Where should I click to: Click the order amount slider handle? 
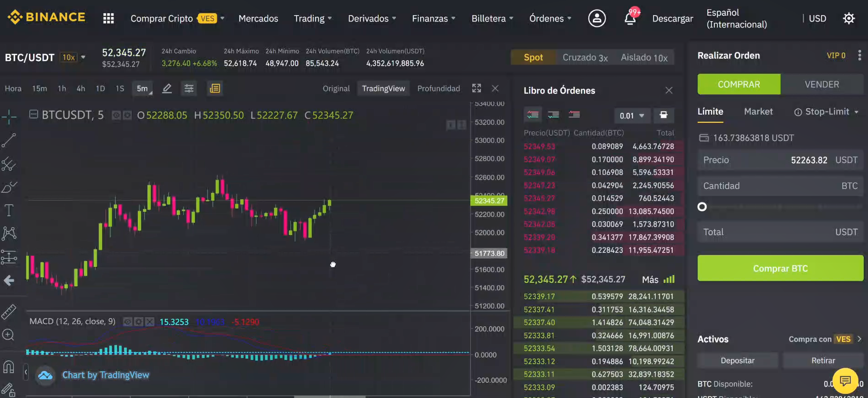(x=702, y=207)
